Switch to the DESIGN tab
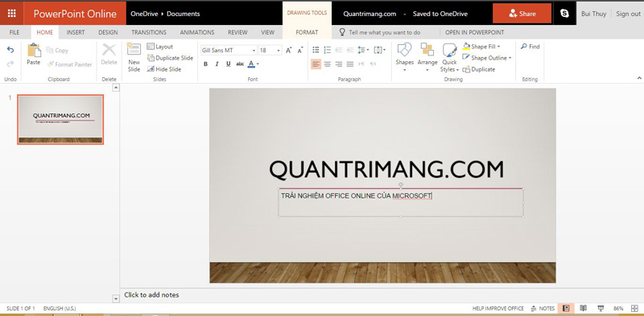Screen dimensions: 644x316 [108, 32]
